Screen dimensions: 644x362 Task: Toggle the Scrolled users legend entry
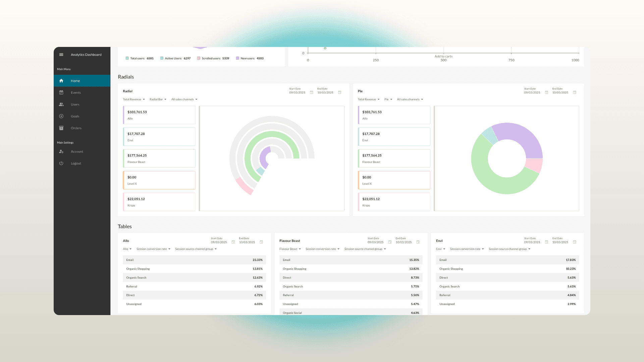[x=213, y=58]
